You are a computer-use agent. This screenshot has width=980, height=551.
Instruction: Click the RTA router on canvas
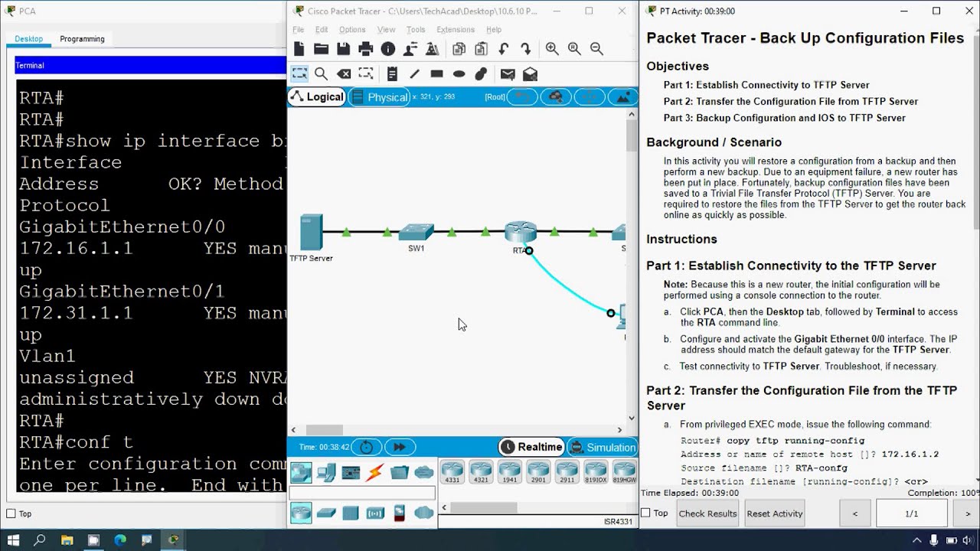click(521, 232)
